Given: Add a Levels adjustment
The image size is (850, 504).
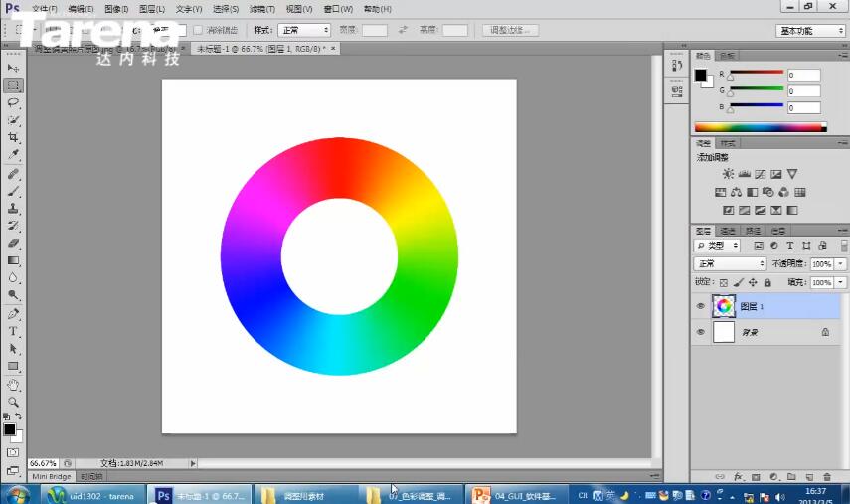Looking at the screenshot, I should [745, 174].
